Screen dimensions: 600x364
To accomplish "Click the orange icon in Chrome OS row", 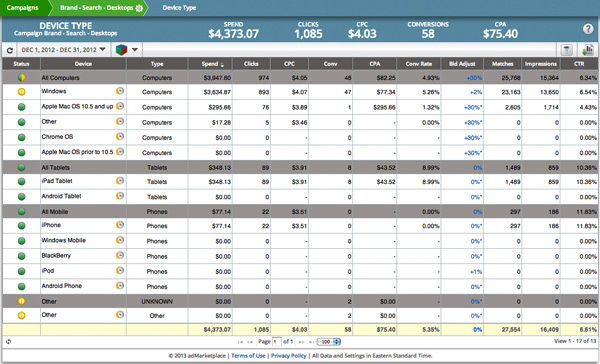I will pyautogui.click(x=120, y=136).
